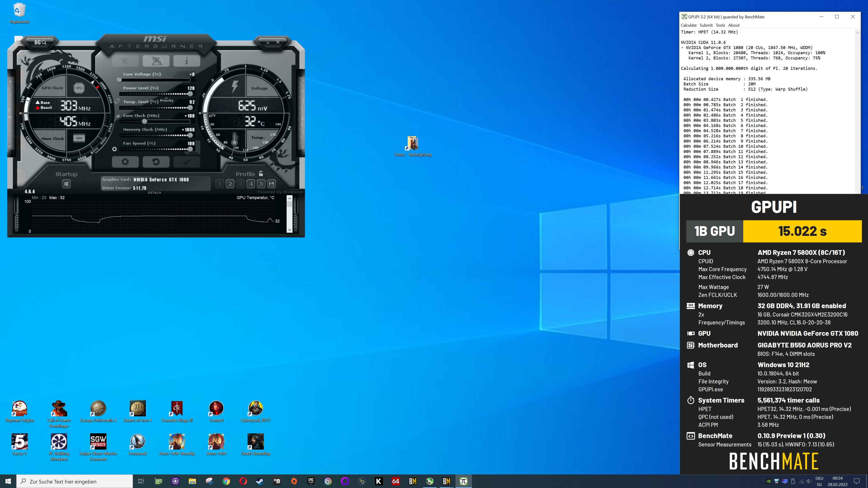
Task: Select profile slot 1
Action: [x=220, y=184]
